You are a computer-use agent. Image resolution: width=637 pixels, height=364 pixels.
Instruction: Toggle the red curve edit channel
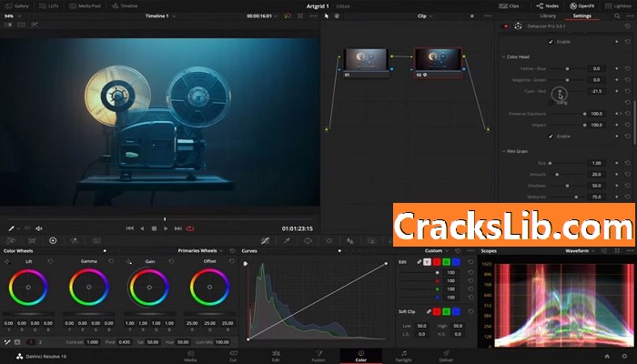437,262
